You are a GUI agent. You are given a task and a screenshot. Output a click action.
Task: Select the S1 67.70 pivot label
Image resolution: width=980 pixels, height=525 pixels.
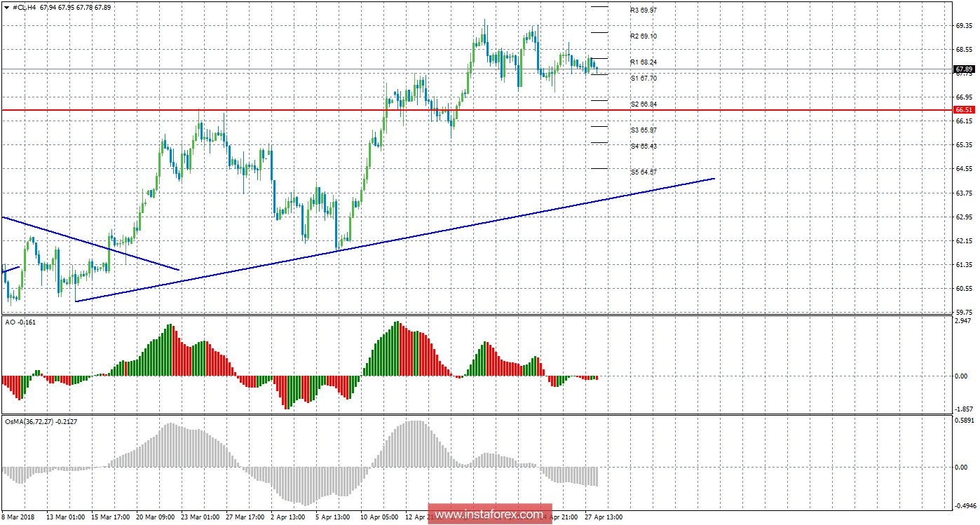[643, 79]
